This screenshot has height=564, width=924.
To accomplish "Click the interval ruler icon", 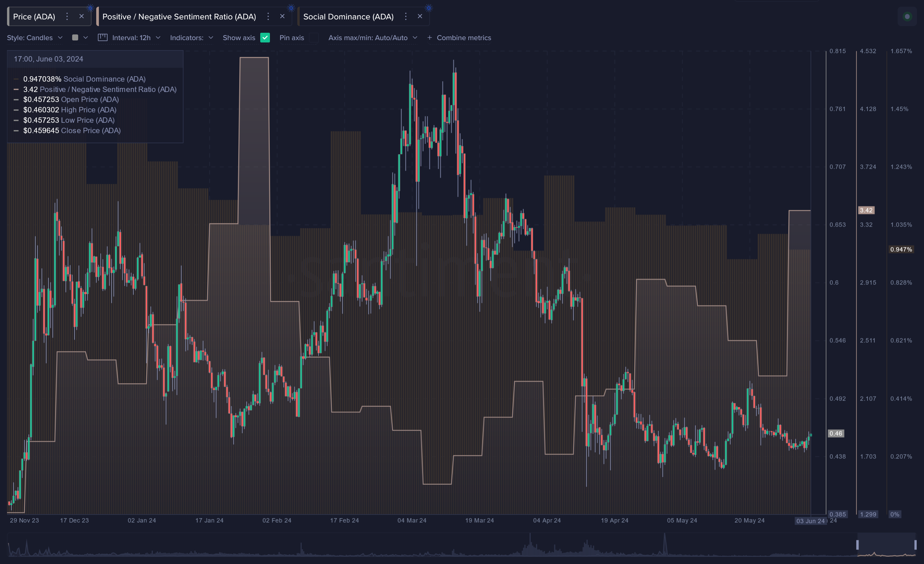I will [102, 37].
